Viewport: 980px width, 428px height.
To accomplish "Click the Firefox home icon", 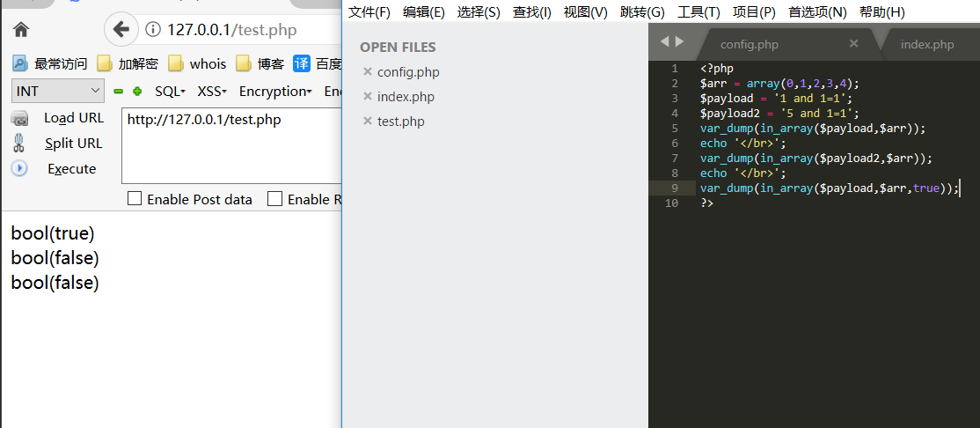I will (21, 29).
